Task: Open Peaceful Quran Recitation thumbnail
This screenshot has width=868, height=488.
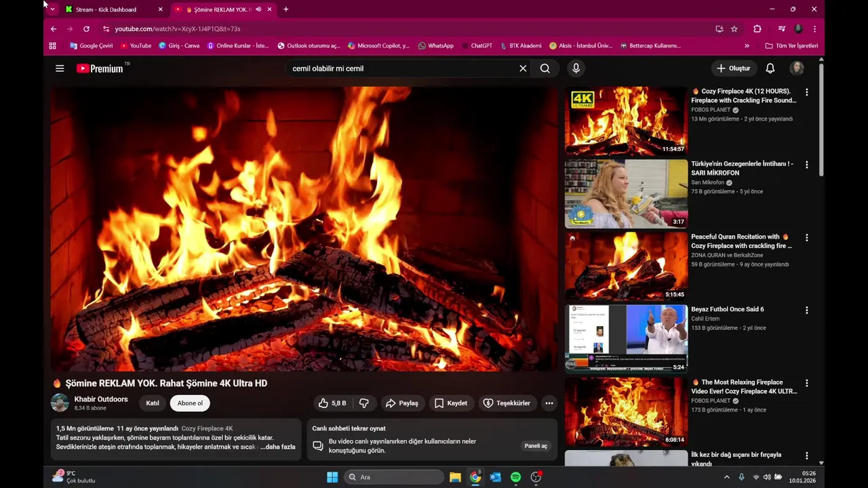Action: 626,266
